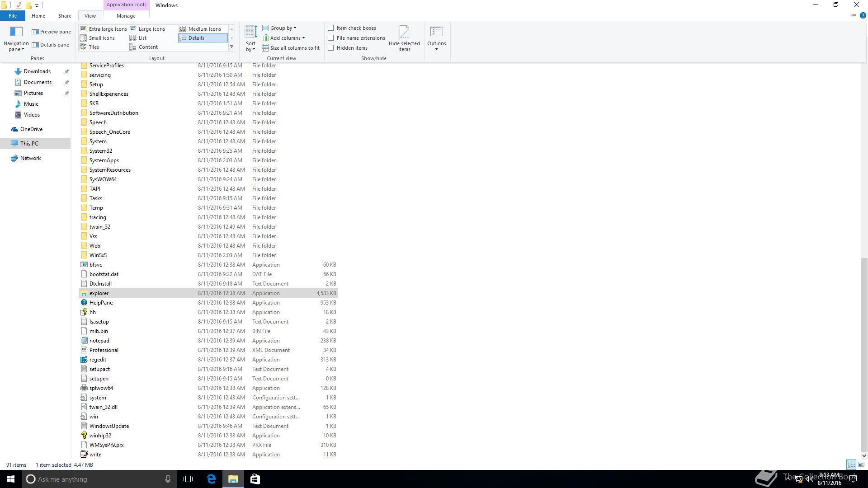Switch to the Share ribbon tab
The height and width of the screenshot is (488, 868).
click(x=65, y=16)
